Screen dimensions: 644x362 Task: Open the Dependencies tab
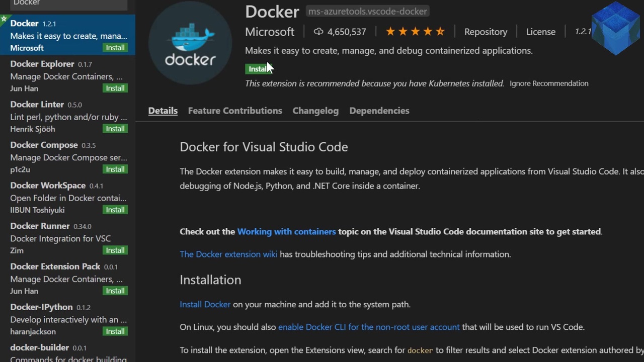[x=379, y=111]
